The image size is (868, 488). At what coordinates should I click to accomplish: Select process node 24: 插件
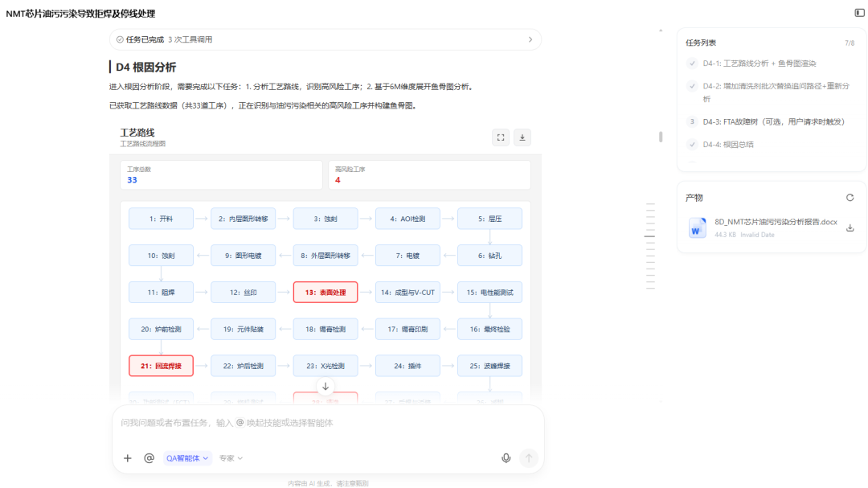coord(407,366)
